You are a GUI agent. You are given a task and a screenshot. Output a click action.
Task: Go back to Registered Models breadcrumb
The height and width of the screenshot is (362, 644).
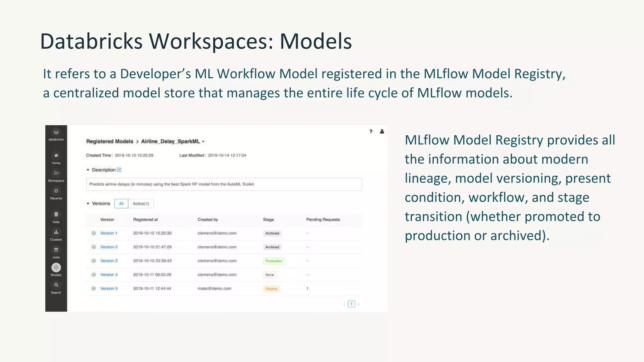[x=109, y=141]
